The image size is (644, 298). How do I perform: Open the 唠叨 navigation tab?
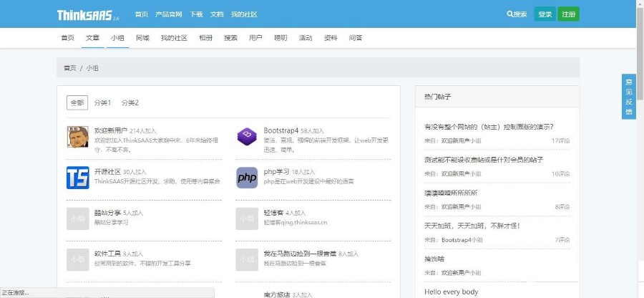(280, 38)
